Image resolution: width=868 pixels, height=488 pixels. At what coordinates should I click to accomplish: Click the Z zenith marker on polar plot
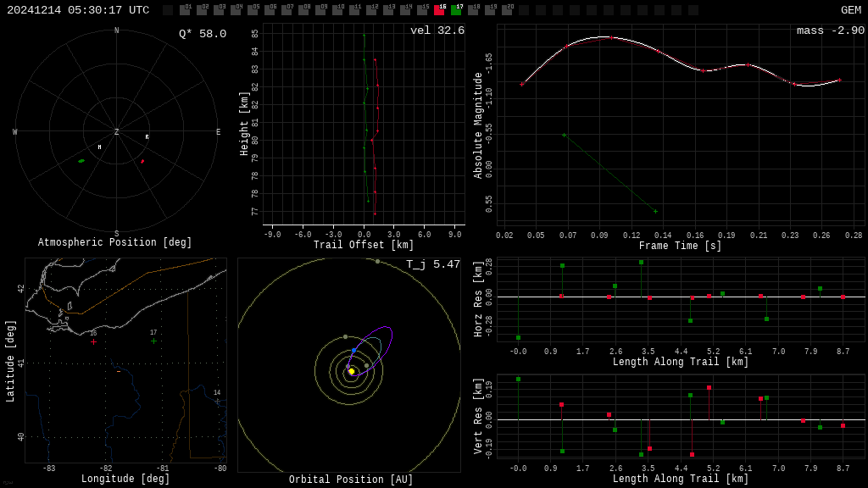(117, 132)
